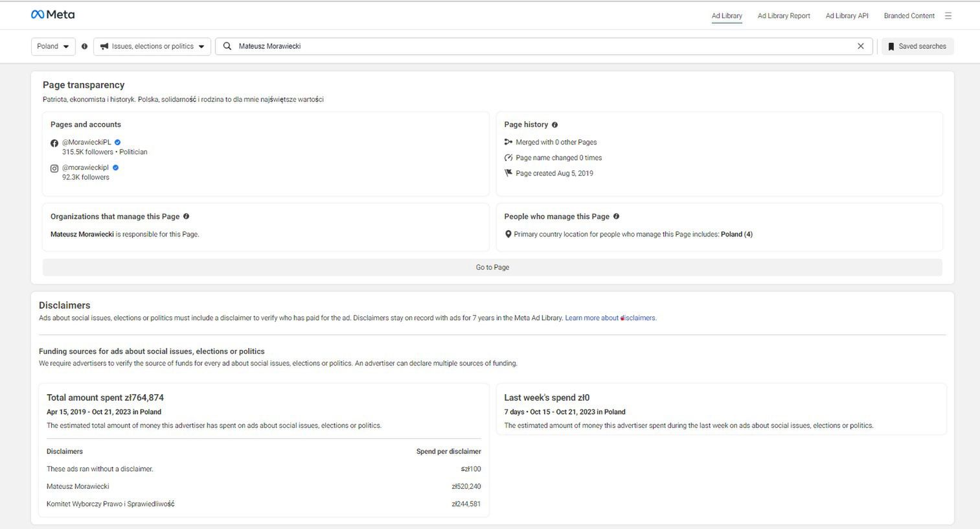
Task: Click the zł244,581 spend value
Action: (x=466, y=504)
